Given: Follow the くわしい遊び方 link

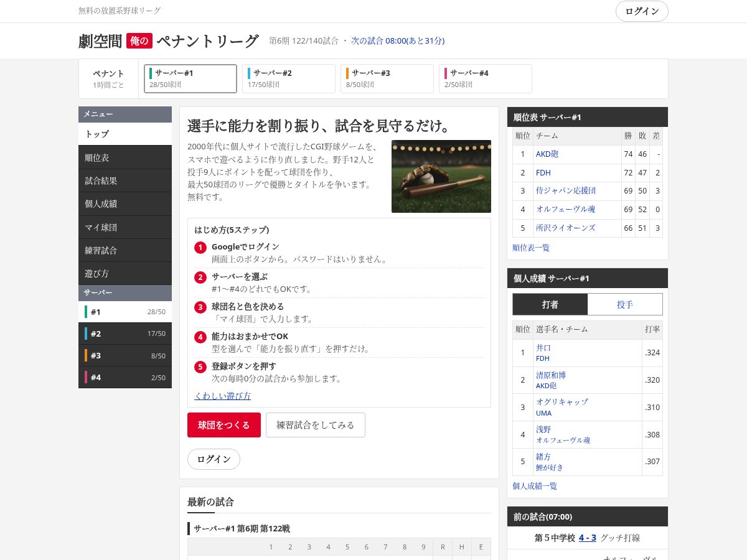Looking at the screenshot, I should [222, 396].
